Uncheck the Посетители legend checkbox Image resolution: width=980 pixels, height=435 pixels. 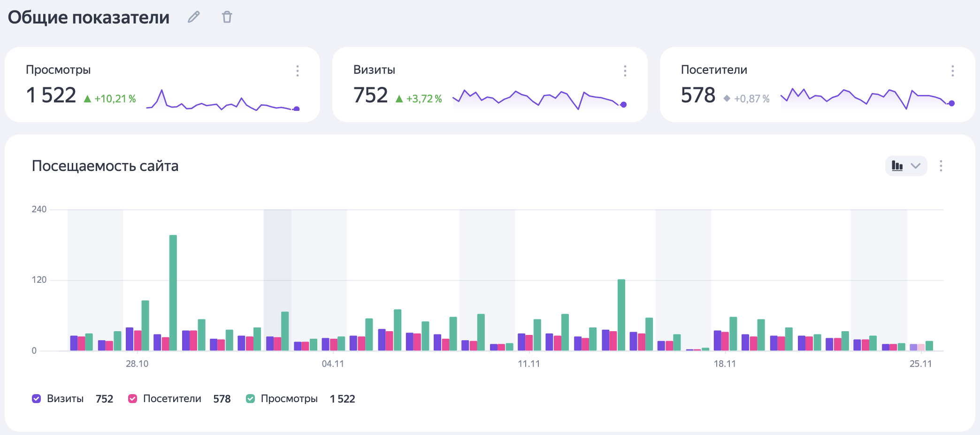133,399
